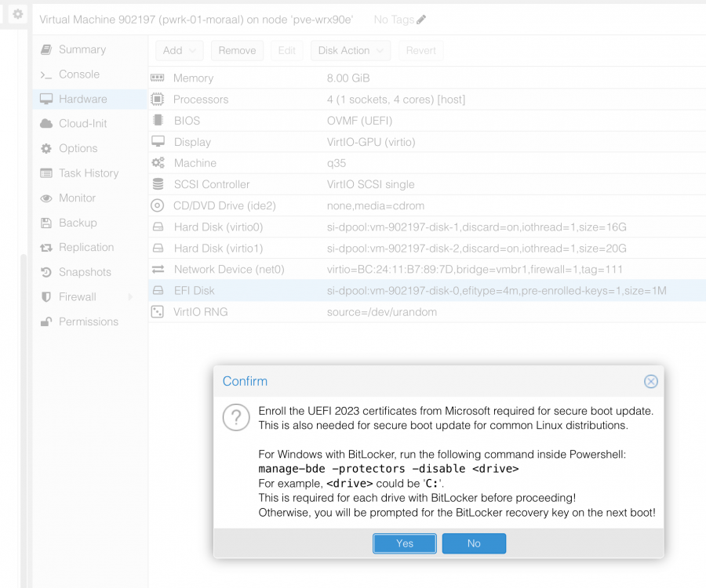Click the SCSI Controller database icon
706x588 pixels.
tap(158, 184)
